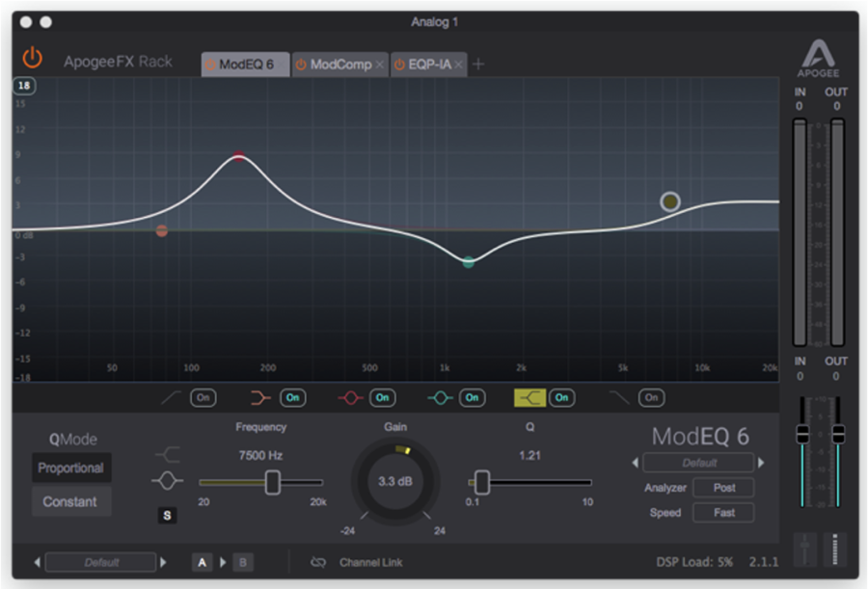Viewport: 868px width, 589px height.
Task: Click the slider view icon bottom right
Action: tap(805, 549)
